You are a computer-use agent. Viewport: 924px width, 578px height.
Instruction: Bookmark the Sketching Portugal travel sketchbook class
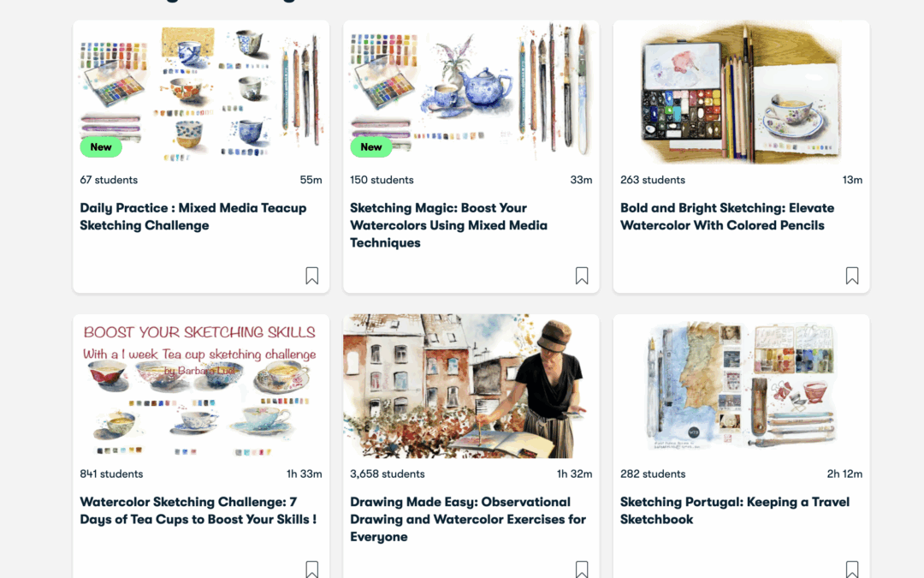click(852, 569)
